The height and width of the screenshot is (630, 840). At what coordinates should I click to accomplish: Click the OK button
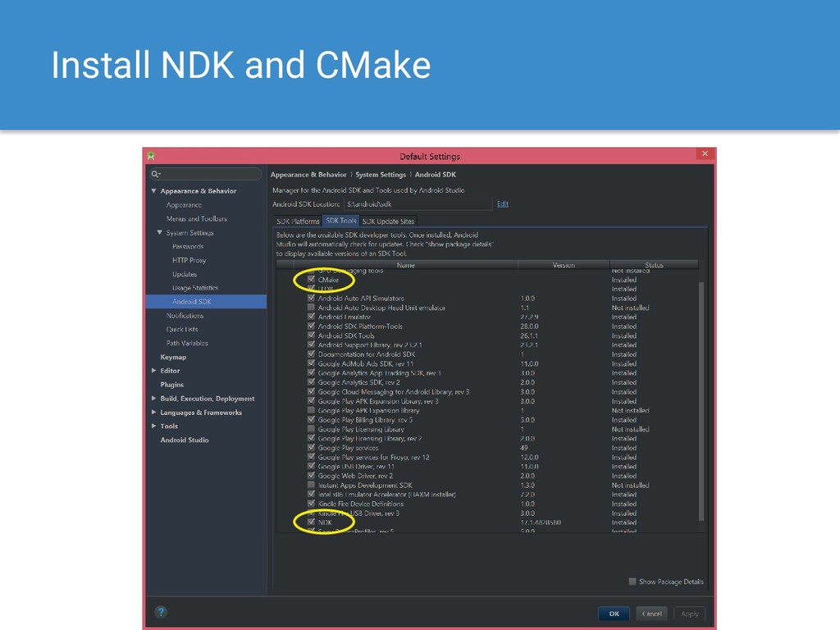614,614
